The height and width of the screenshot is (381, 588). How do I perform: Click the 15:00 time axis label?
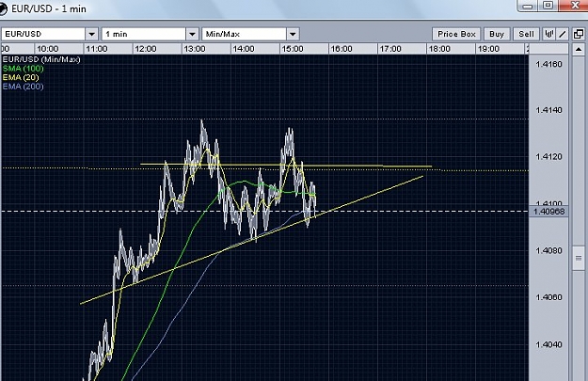click(293, 49)
